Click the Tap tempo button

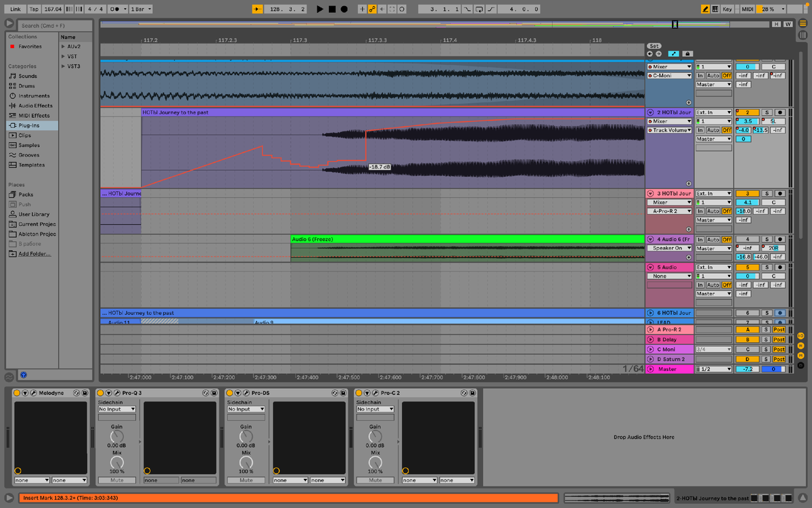coord(33,9)
